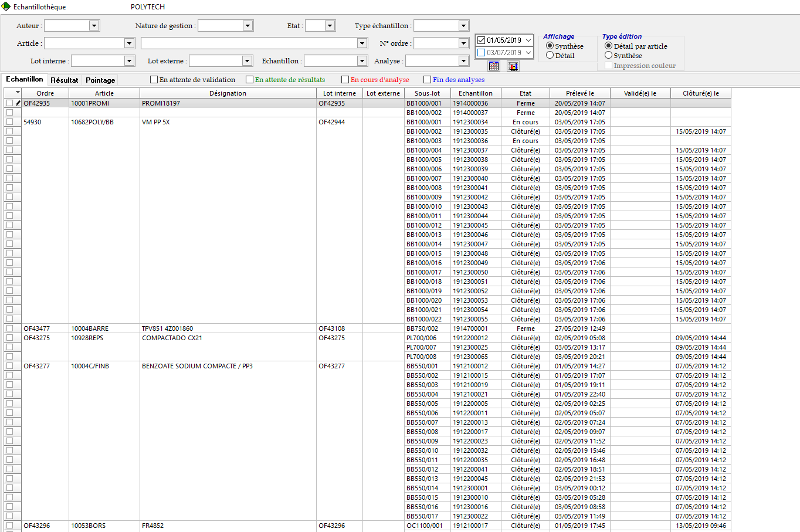Sort by the Ordre column header
Viewport: 800px width, 532px height.
click(x=45, y=93)
